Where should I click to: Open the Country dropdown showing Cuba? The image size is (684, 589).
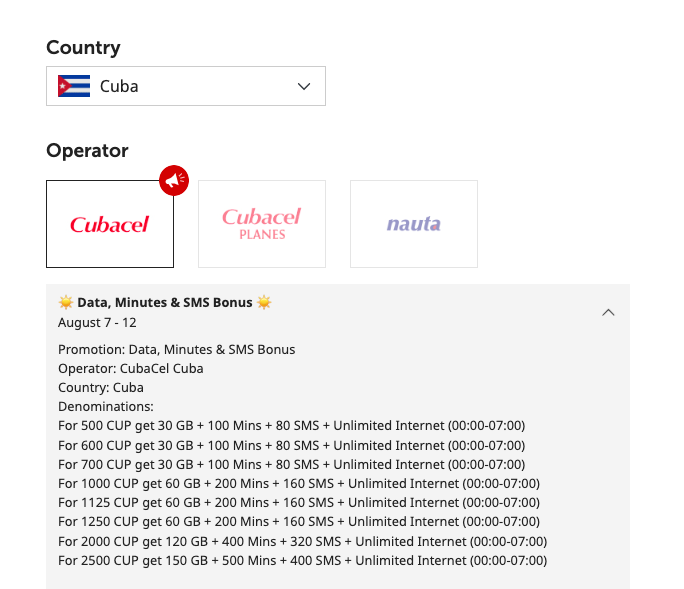pyautogui.click(x=186, y=86)
